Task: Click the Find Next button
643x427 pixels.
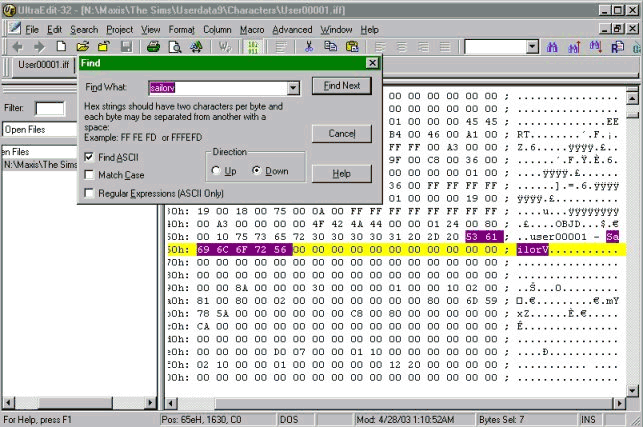Action: (341, 86)
